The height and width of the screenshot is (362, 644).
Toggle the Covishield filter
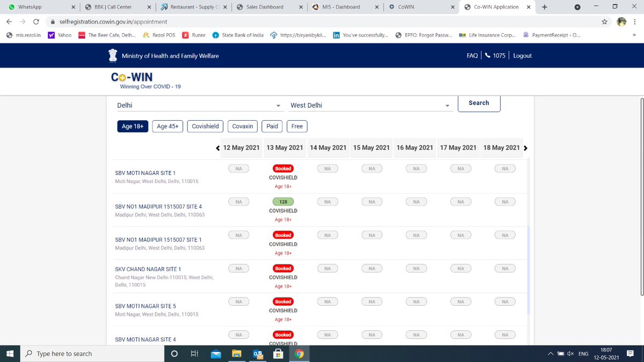click(206, 127)
